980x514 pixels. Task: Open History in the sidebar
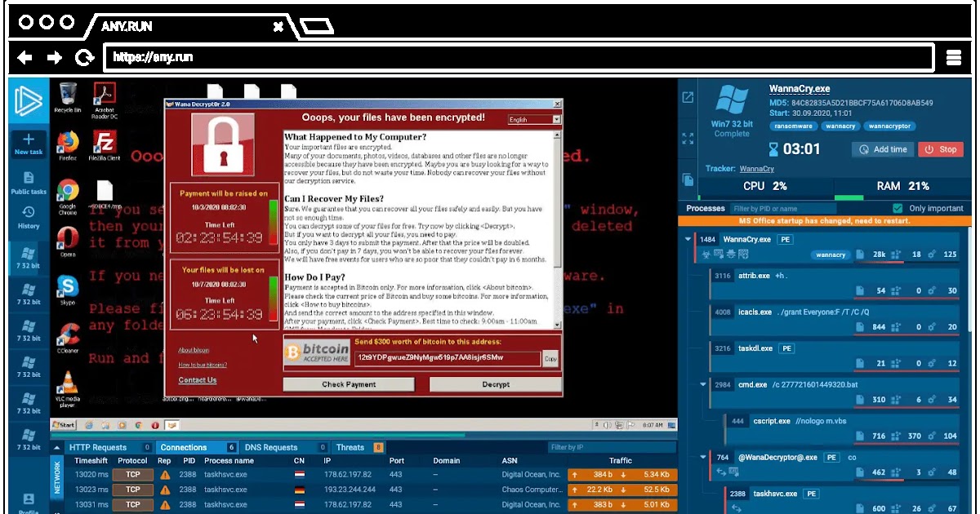(x=28, y=217)
